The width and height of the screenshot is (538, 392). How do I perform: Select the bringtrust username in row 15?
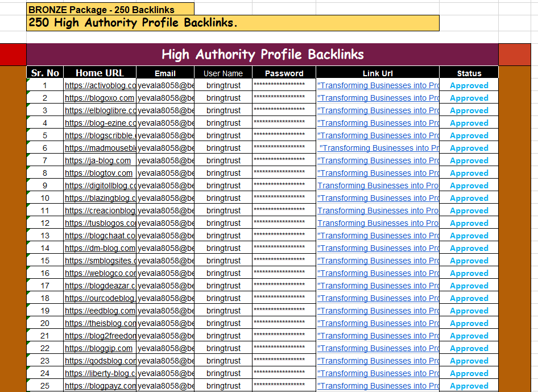coord(223,261)
